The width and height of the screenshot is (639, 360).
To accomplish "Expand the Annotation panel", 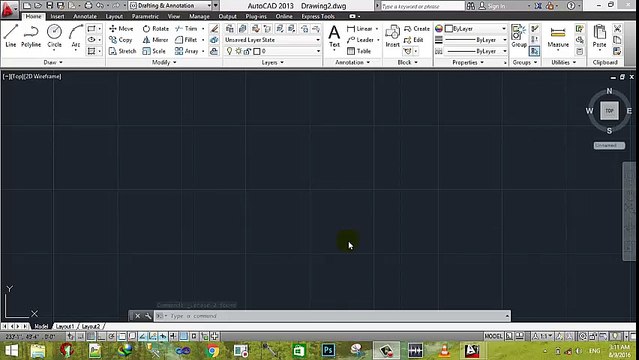I will [353, 62].
